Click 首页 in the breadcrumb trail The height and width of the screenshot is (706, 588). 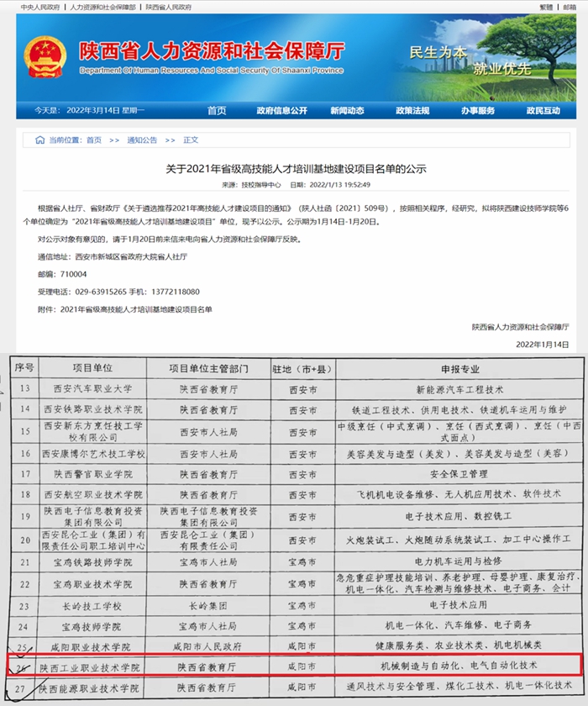pyautogui.click(x=93, y=140)
